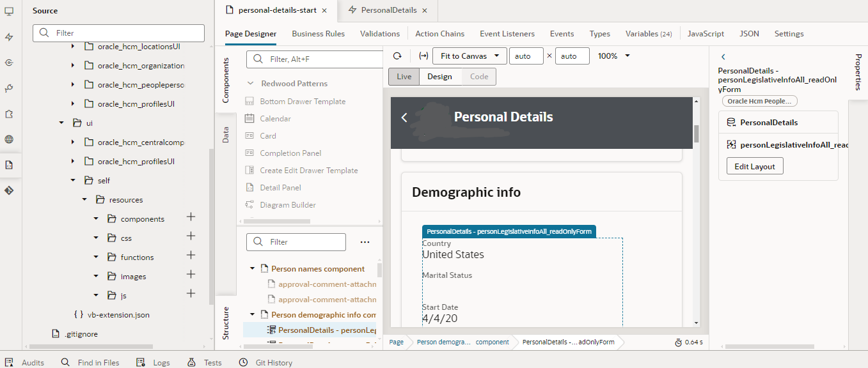Select Person demogra... component breadcrumb
The height and width of the screenshot is (368, 868).
(x=463, y=342)
